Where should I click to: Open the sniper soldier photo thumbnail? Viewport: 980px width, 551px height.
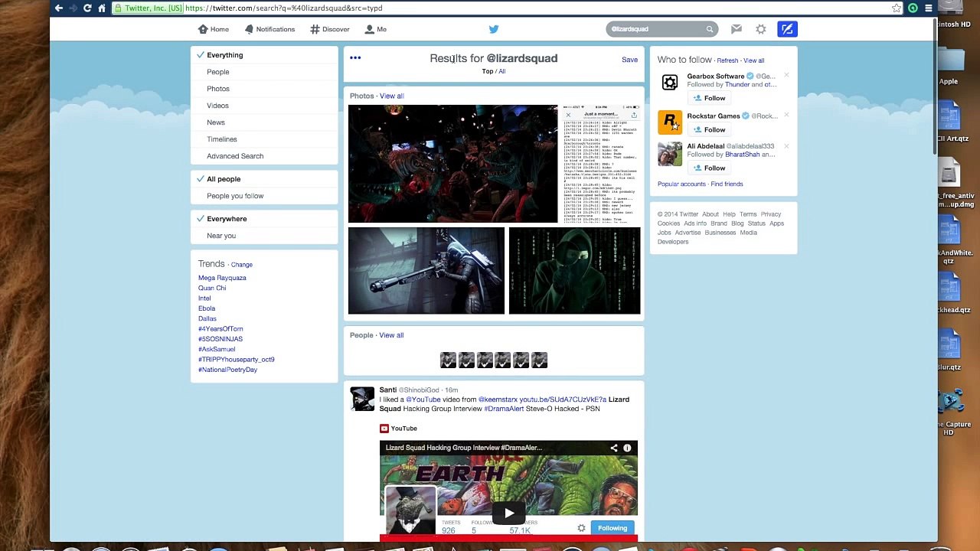click(426, 271)
